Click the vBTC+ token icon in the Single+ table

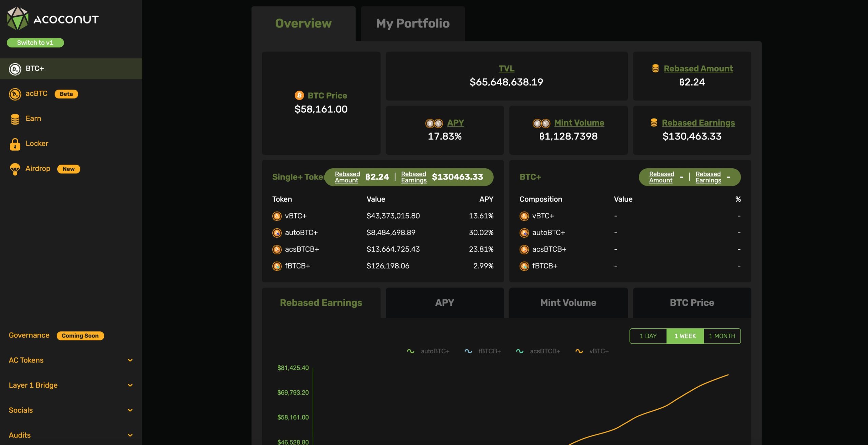coord(277,216)
